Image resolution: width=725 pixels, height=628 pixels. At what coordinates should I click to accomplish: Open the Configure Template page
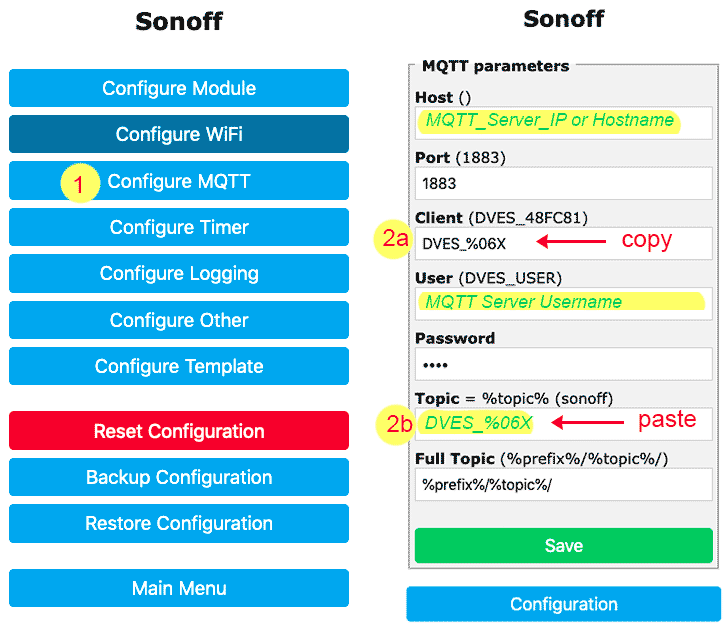[x=178, y=366]
